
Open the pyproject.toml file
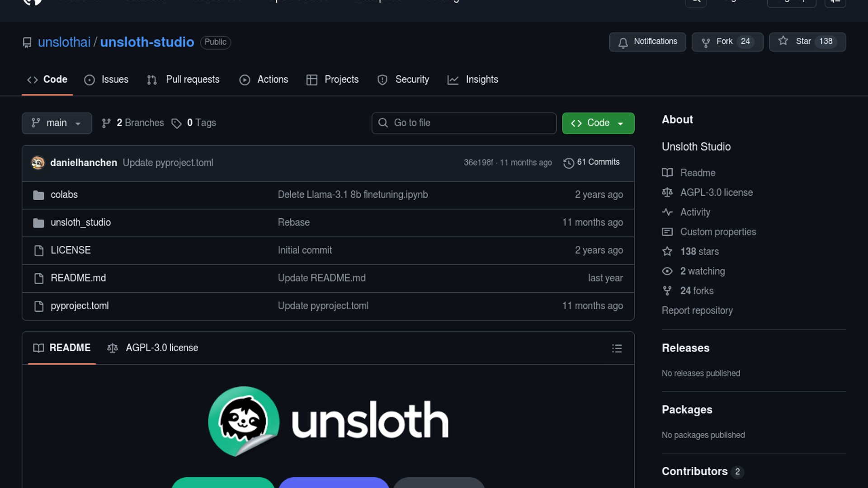pos(80,306)
